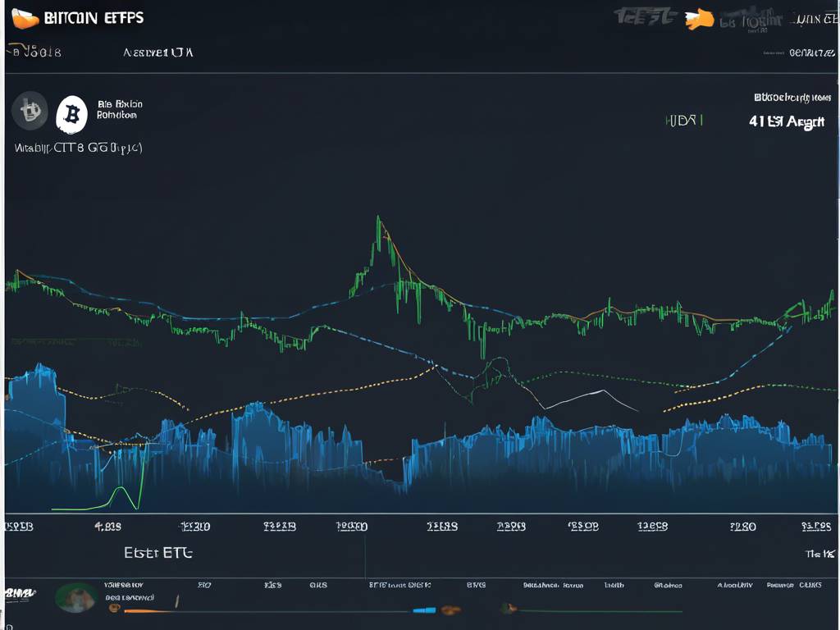Click the "41 ESI Argtt" value
Image resolution: width=840 pixels, height=630 pixels.
point(787,121)
